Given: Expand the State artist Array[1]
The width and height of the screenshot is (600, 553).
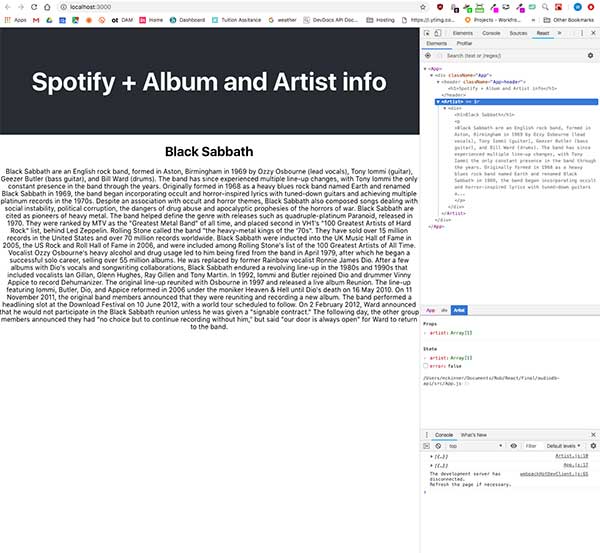Looking at the screenshot, I should click(425, 358).
